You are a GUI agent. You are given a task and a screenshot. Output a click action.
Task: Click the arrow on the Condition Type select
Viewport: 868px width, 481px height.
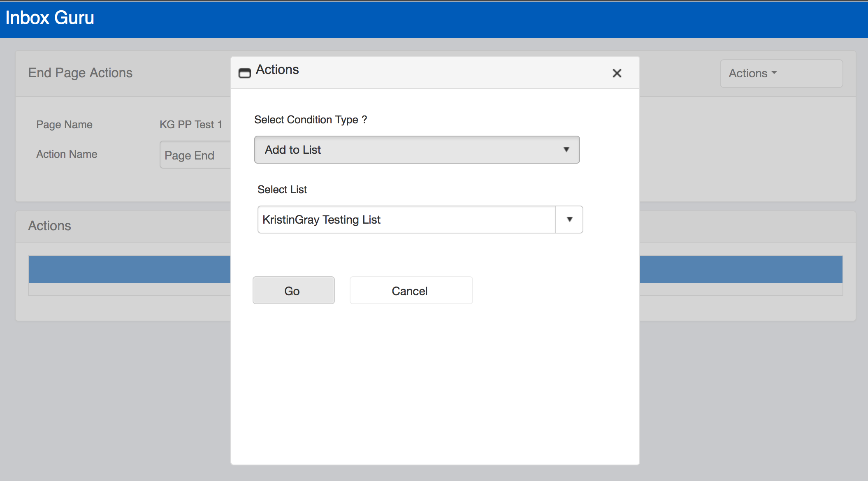566,150
